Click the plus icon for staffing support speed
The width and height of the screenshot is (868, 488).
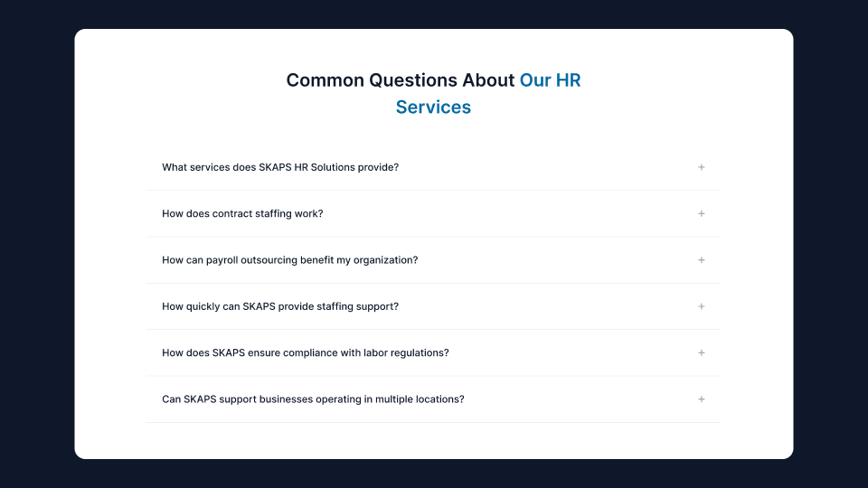pos(701,306)
